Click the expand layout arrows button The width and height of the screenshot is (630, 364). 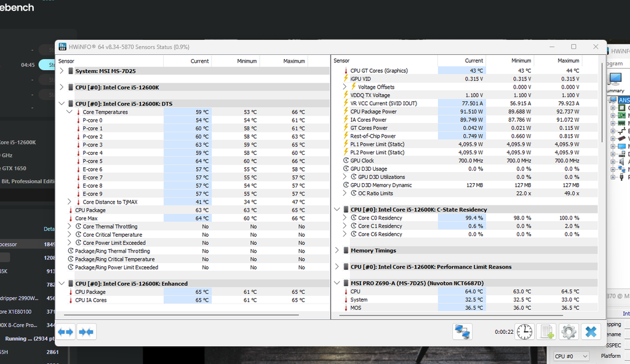click(65, 332)
